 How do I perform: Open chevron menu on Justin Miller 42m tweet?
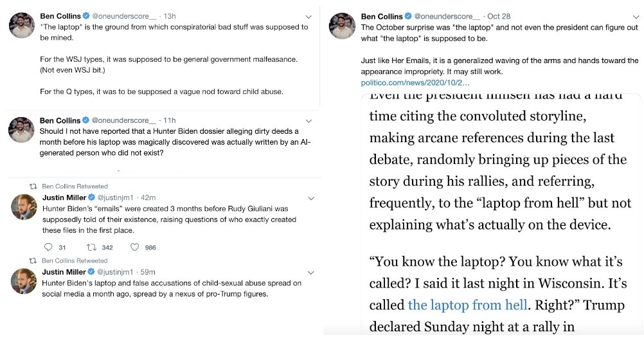pos(311,198)
